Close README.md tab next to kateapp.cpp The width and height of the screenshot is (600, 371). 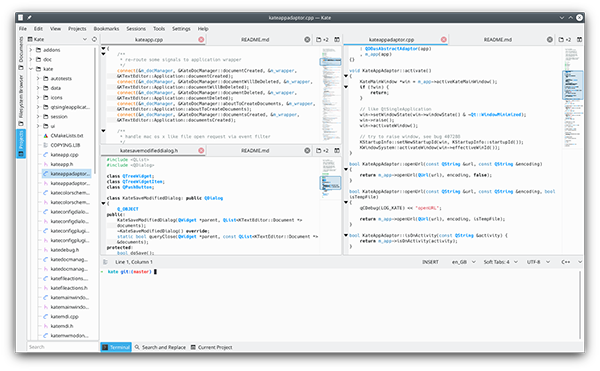pos(307,39)
